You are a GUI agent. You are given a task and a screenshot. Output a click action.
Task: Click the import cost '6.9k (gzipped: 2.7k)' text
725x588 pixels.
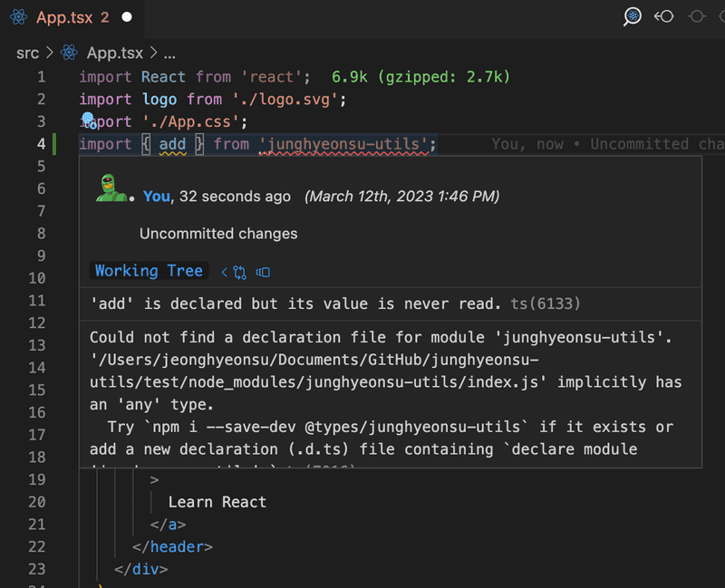tap(420, 77)
